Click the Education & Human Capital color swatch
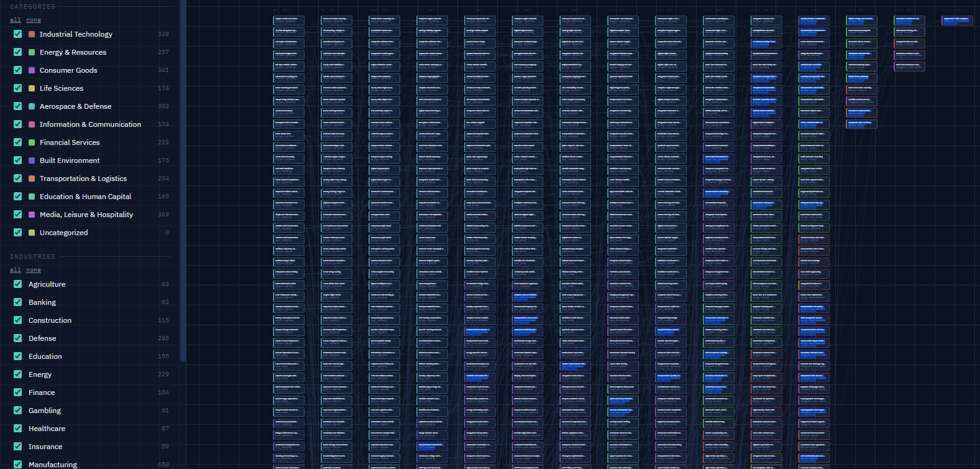 coord(32,197)
